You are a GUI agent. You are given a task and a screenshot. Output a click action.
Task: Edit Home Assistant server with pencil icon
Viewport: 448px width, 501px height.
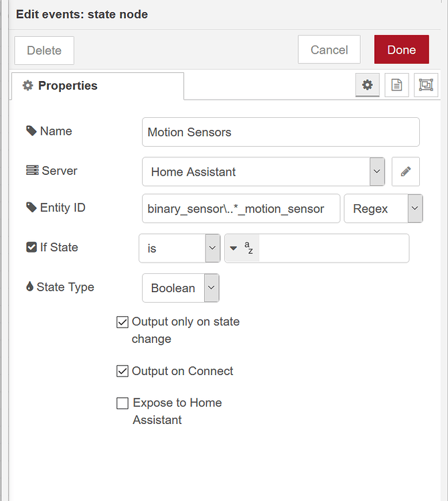click(406, 171)
